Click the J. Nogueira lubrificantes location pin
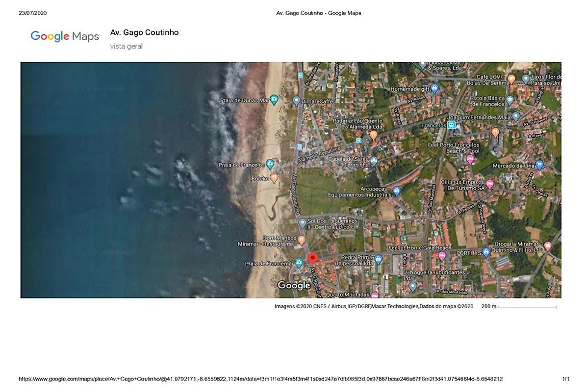This screenshot has width=588, height=392. point(413,287)
